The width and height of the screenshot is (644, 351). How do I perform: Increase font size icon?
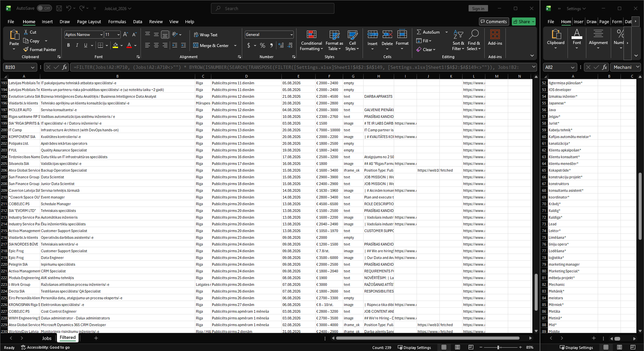point(125,34)
